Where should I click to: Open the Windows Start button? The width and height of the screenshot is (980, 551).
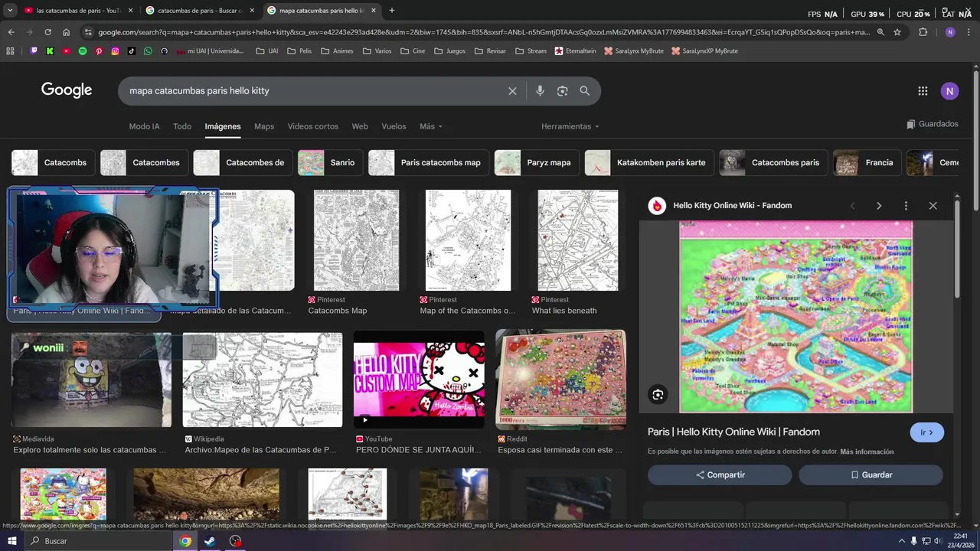pyautogui.click(x=11, y=541)
